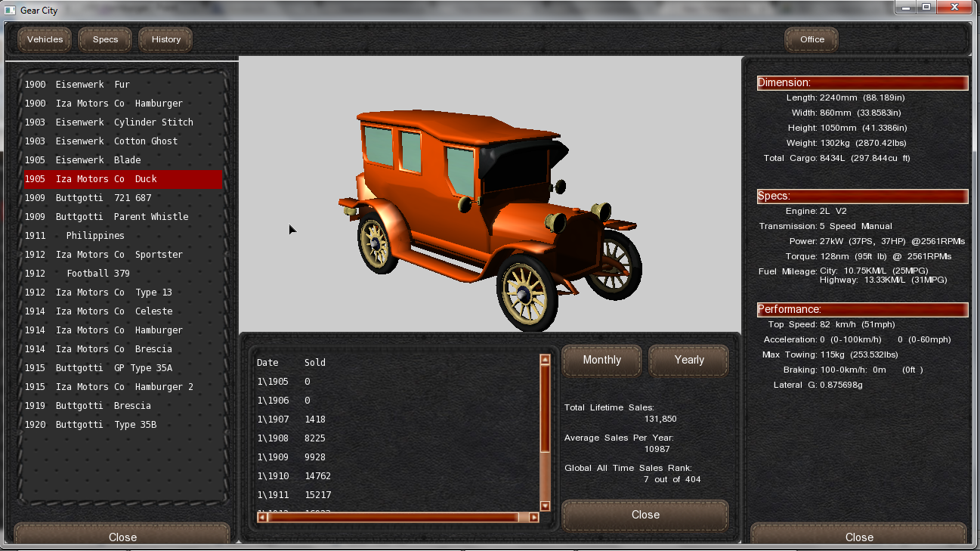
Task: Click the sales list scroll up arrow
Action: 545,360
